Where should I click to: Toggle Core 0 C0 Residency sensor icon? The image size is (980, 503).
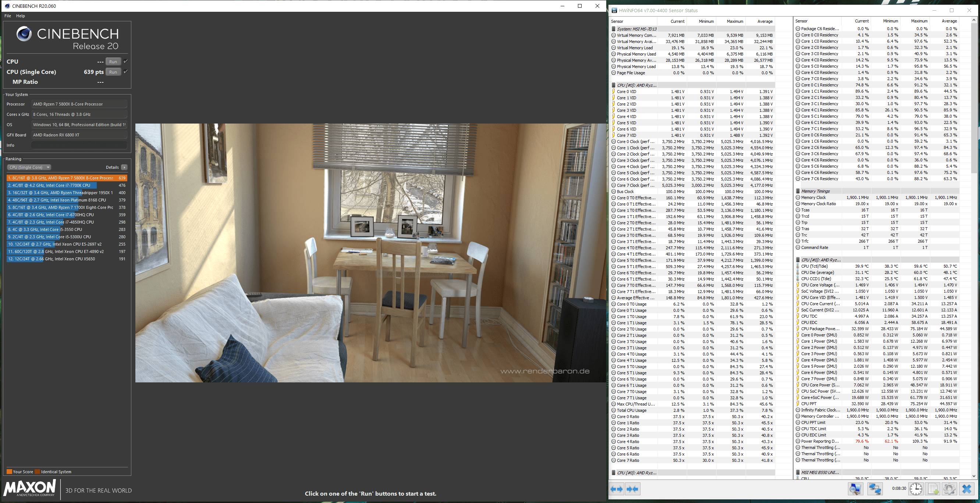tap(798, 35)
